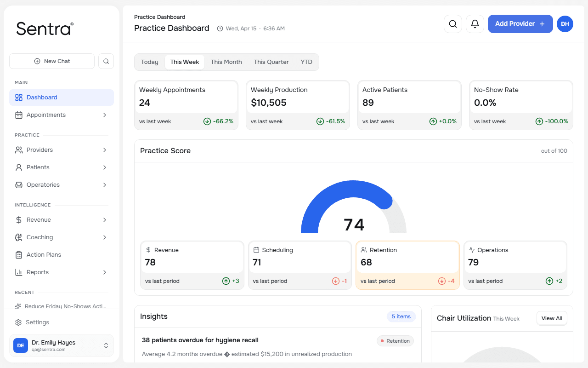Screen dimensions: 588x368
Task: Click the up arrow on Active Patients
Action: pyautogui.click(x=433, y=121)
